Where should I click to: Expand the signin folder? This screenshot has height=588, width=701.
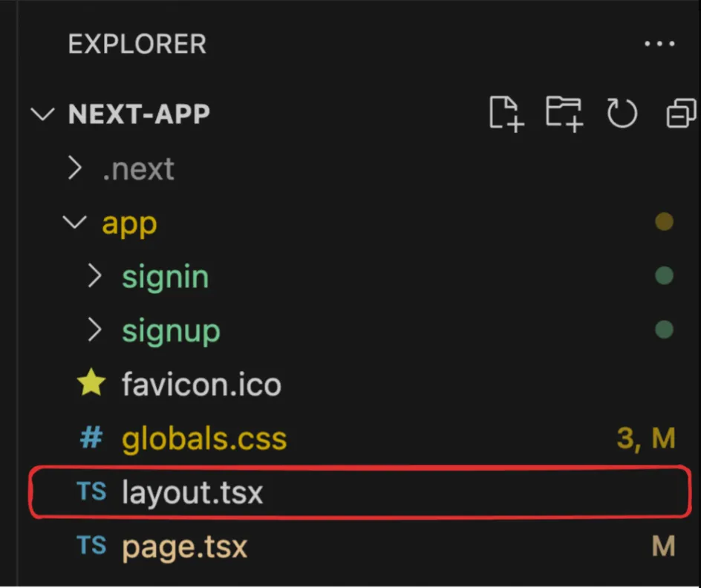tap(94, 276)
